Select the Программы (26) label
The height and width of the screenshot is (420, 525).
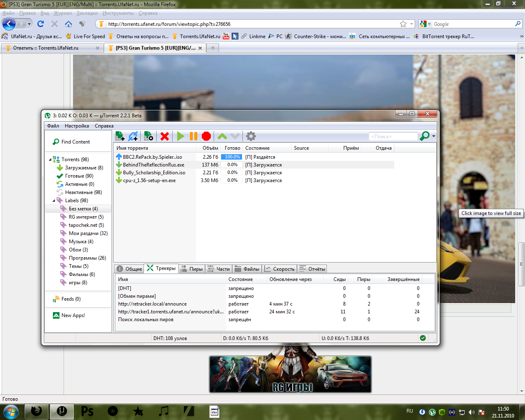(83, 258)
